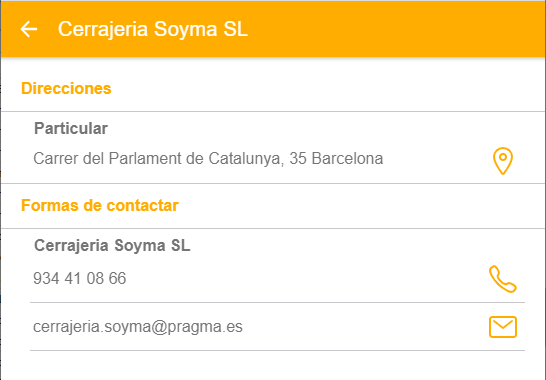Call the number 934 41 08 66
This screenshot has width=546, height=380.
(x=79, y=279)
